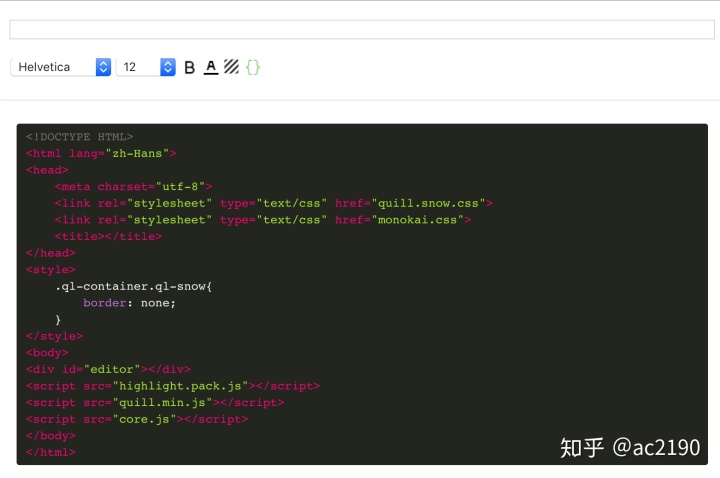720x478 pixels.
Task: Open the Helvetica font family dropdown
Action: coord(61,67)
